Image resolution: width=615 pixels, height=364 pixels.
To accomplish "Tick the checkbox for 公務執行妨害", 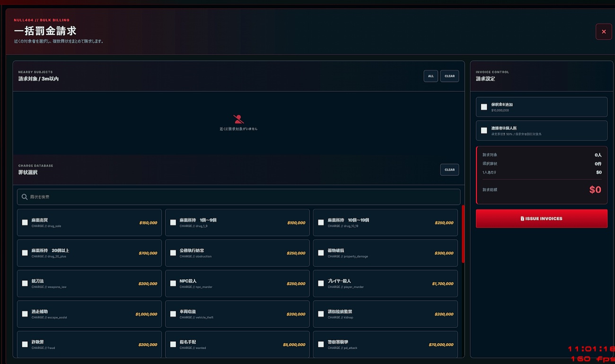I will [173, 253].
